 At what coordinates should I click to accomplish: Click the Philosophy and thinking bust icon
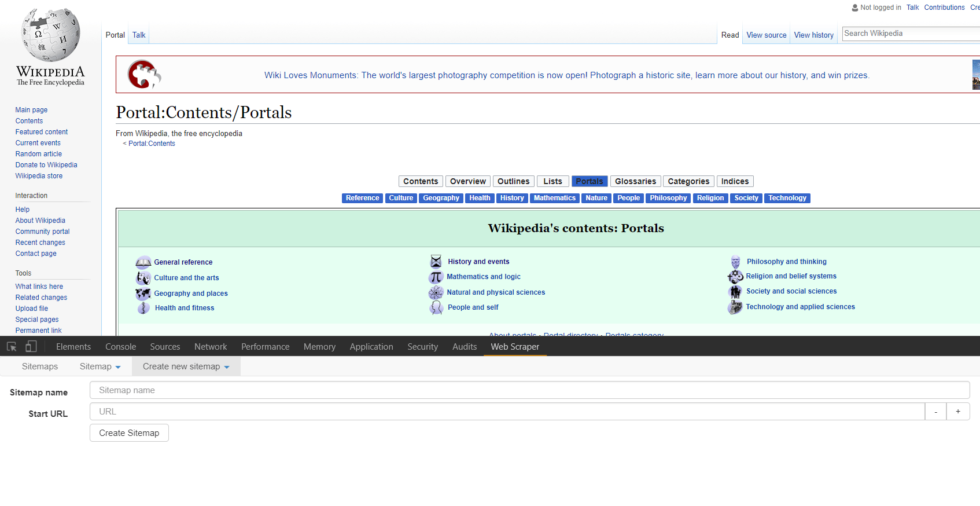(x=735, y=262)
